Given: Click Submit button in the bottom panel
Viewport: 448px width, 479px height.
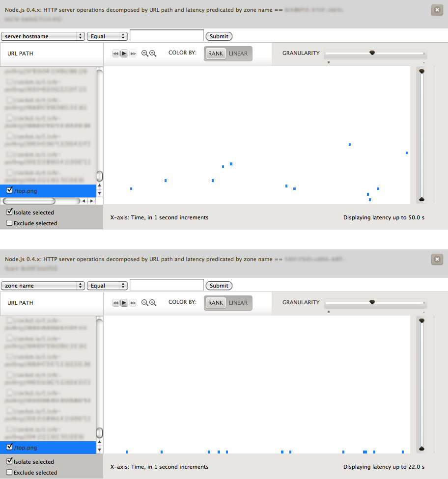Looking at the screenshot, I should 219,286.
